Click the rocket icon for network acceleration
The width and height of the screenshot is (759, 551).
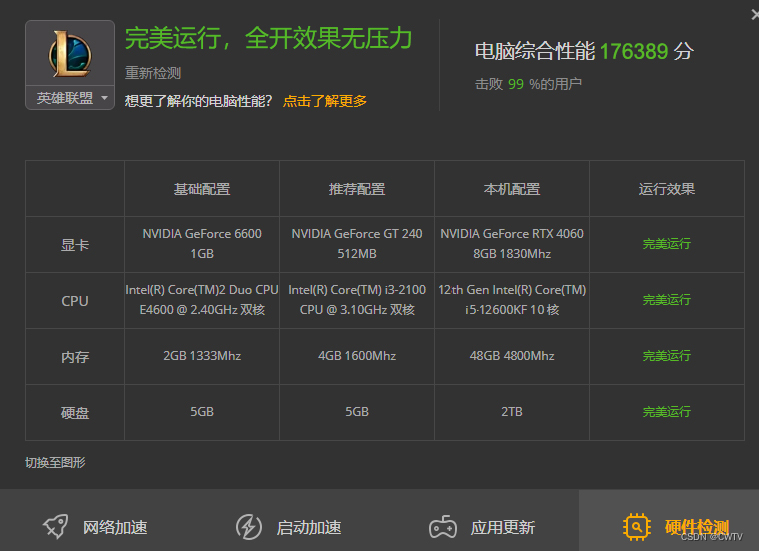(x=56, y=526)
